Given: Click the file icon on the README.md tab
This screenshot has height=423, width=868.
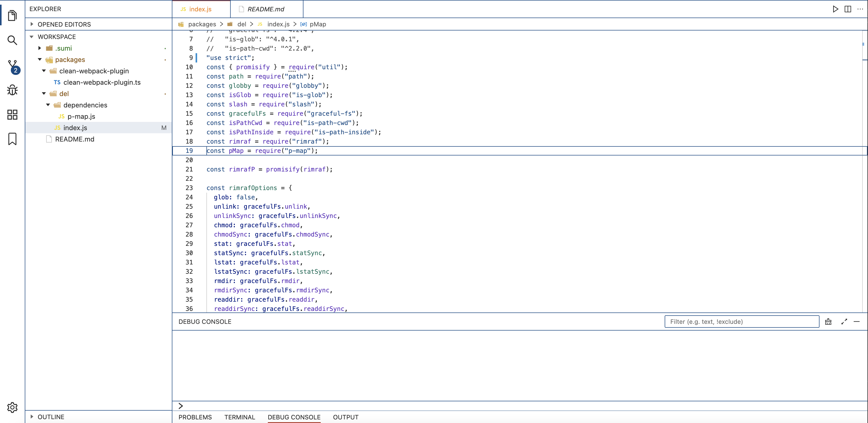Looking at the screenshot, I should coord(241,9).
